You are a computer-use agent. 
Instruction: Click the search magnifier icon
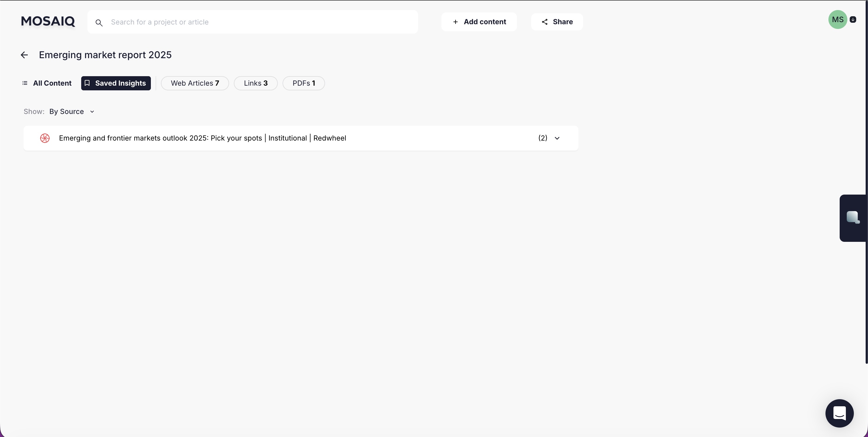pos(99,22)
